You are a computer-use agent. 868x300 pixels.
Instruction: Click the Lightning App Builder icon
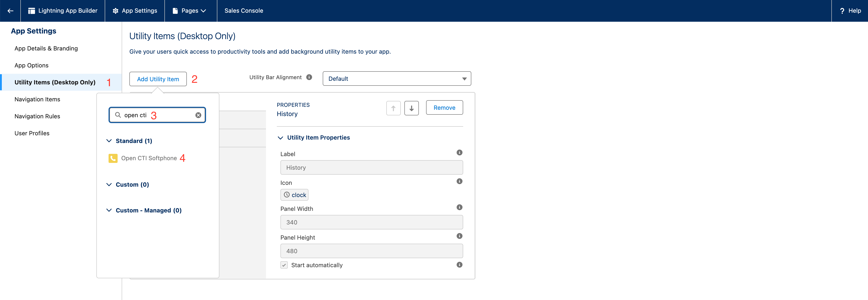(x=32, y=11)
